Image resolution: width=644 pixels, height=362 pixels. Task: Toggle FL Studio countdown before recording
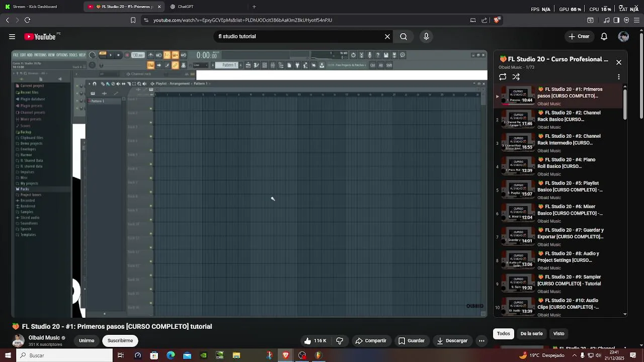[x=167, y=55]
